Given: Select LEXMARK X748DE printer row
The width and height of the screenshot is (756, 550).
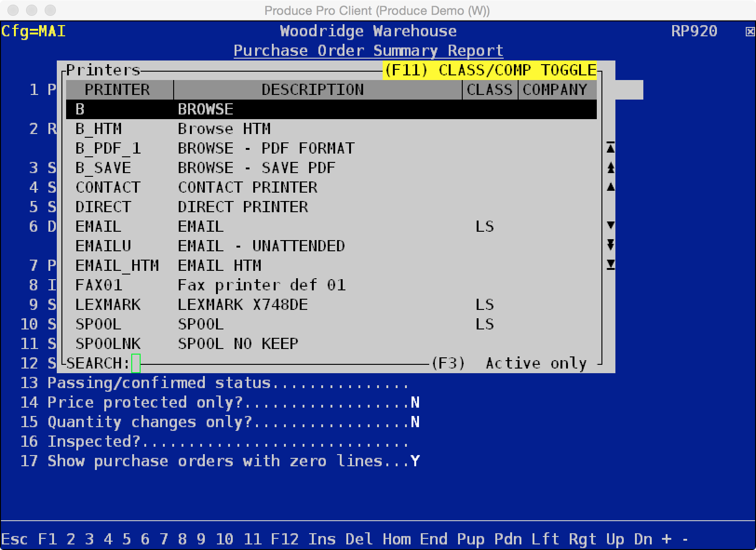Looking at the screenshot, I should point(331,305).
